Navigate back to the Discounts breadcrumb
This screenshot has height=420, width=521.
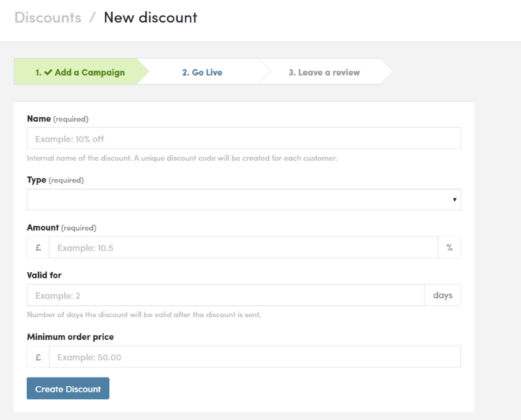pos(48,18)
